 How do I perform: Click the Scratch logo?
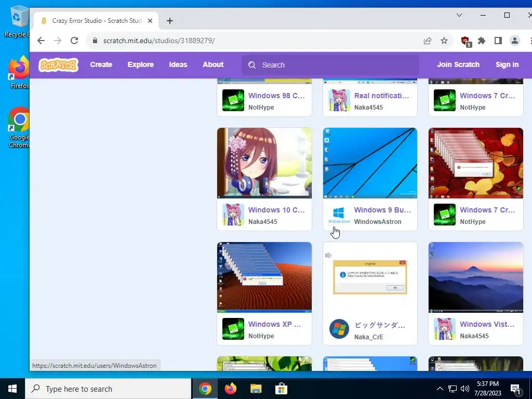58,65
